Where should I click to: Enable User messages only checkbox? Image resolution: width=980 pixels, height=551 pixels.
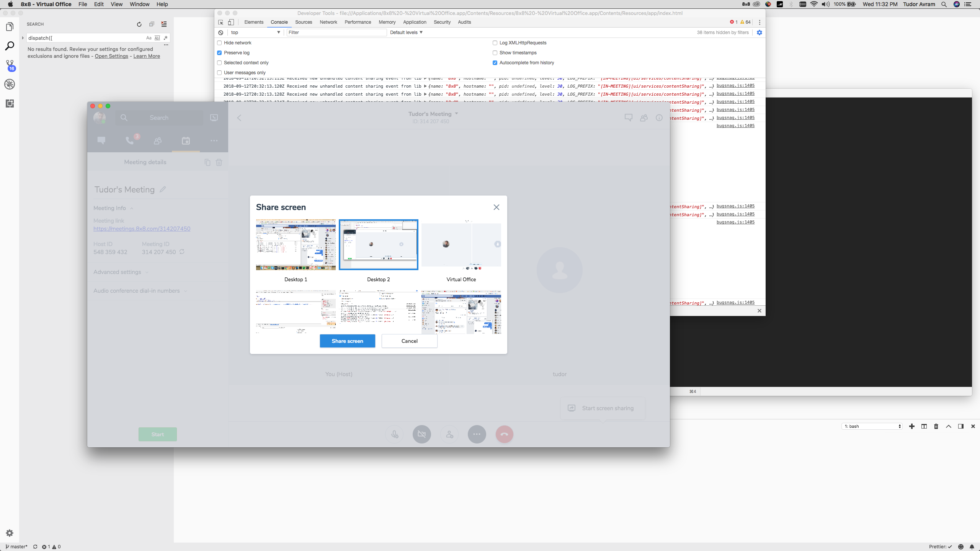tap(219, 73)
